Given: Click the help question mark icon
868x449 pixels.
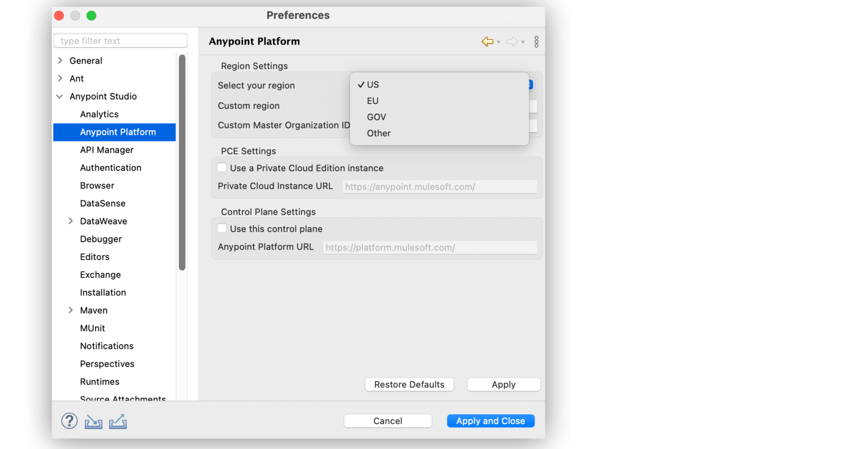Looking at the screenshot, I should [69, 421].
